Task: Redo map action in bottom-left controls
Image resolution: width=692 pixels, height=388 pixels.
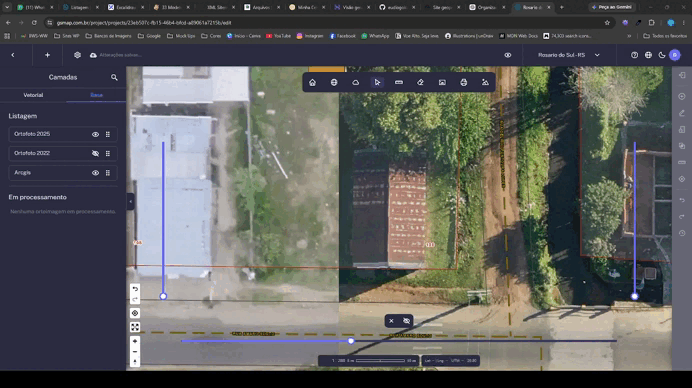Action: click(x=135, y=299)
